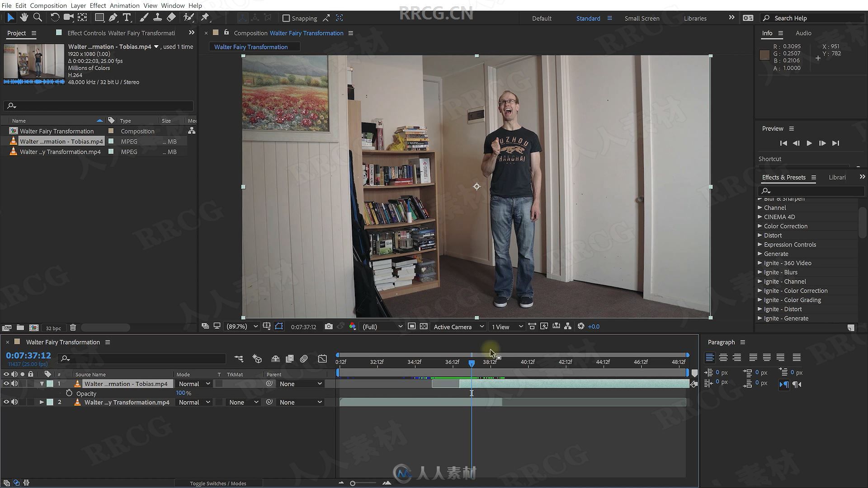
Task: Expand the Distort effects category
Action: [x=760, y=235]
